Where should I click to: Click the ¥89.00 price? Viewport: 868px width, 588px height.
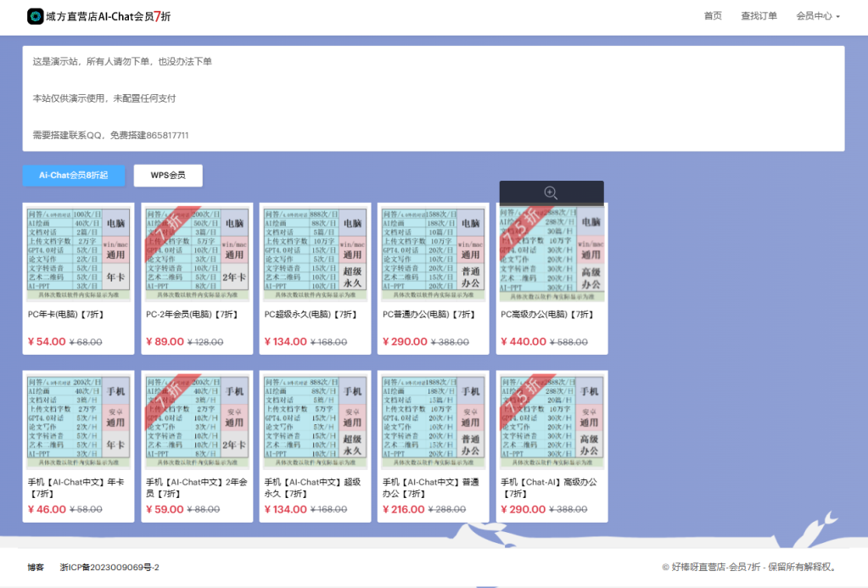pos(165,342)
